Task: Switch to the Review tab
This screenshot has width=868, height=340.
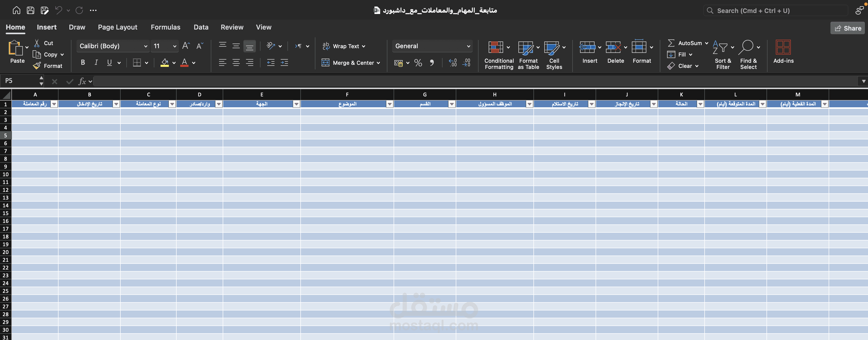Action: click(x=232, y=27)
